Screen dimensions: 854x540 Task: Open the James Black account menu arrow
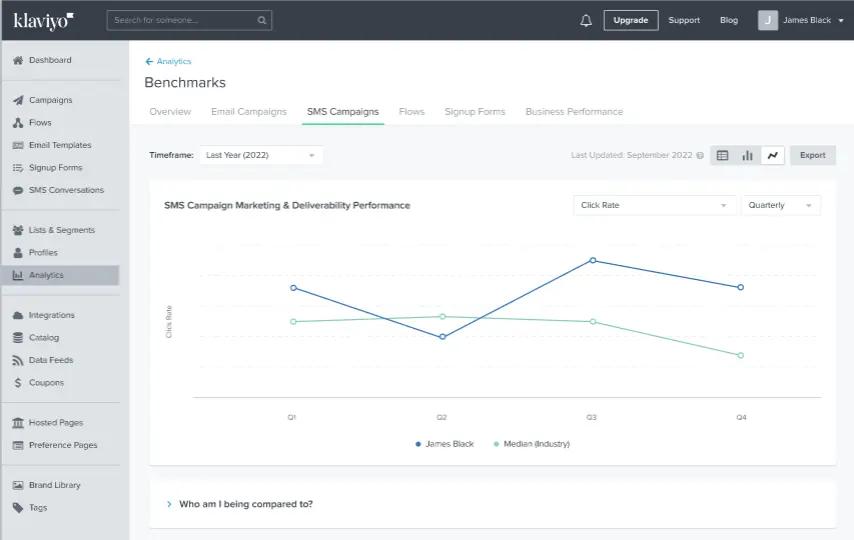(x=841, y=21)
